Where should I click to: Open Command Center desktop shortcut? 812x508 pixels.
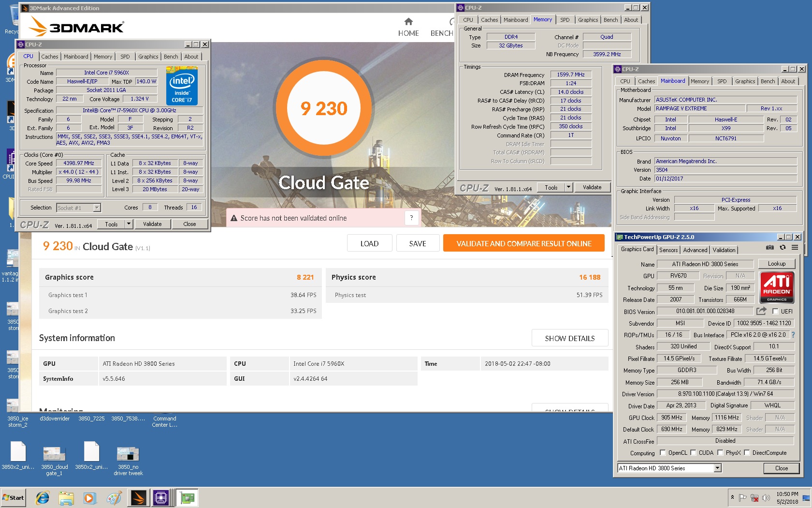(165, 422)
